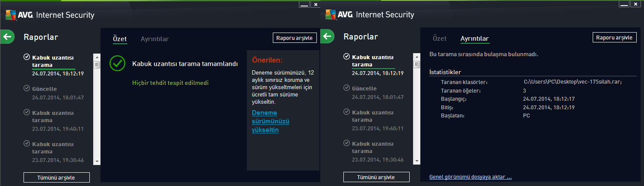Click the green back arrow in right window
The image size is (644, 186).
pos(328,36)
